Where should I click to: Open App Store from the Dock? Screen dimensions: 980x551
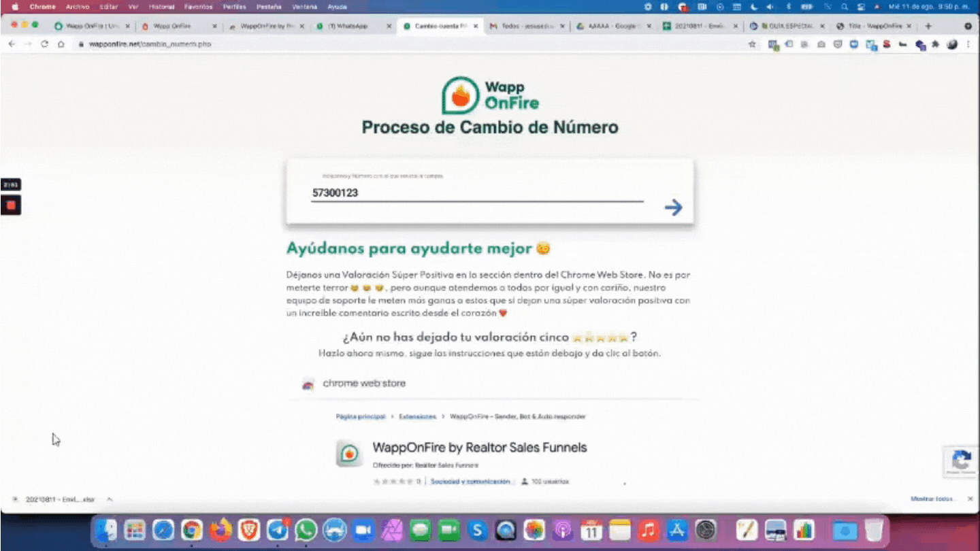[677, 530]
